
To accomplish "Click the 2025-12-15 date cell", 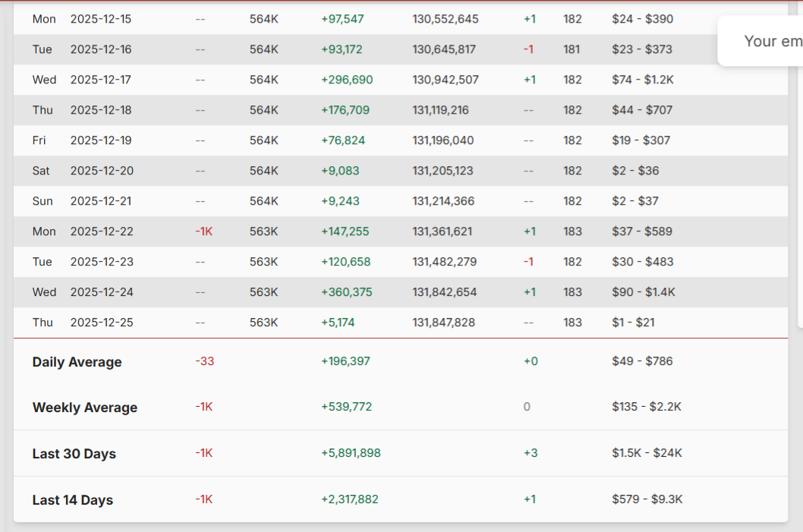I will (101, 19).
